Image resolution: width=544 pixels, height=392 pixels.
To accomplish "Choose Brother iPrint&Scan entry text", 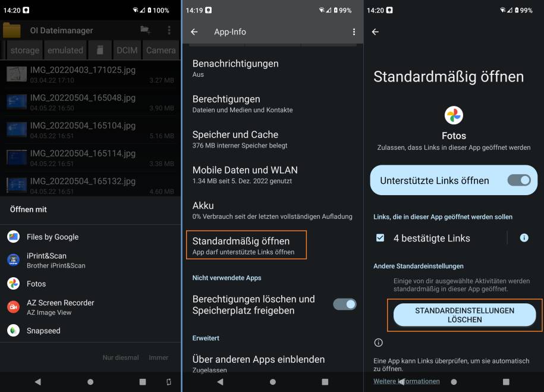I will pyautogui.click(x=56, y=266).
